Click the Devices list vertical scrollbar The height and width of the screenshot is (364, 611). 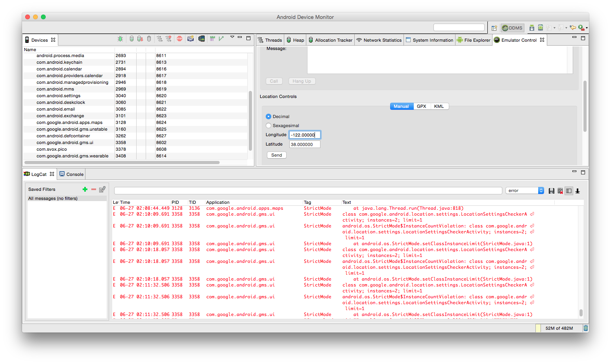click(250, 121)
